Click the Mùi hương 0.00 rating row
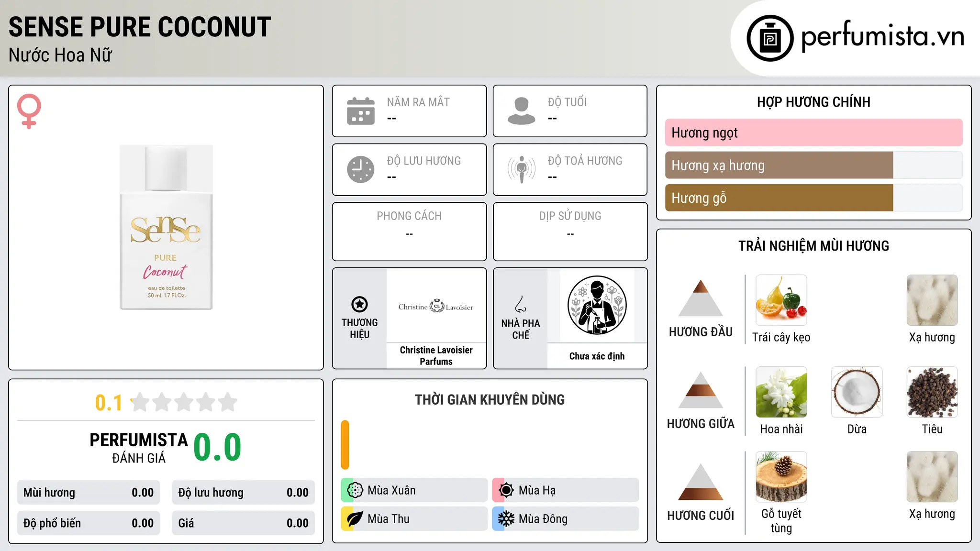The image size is (980, 551). (89, 493)
